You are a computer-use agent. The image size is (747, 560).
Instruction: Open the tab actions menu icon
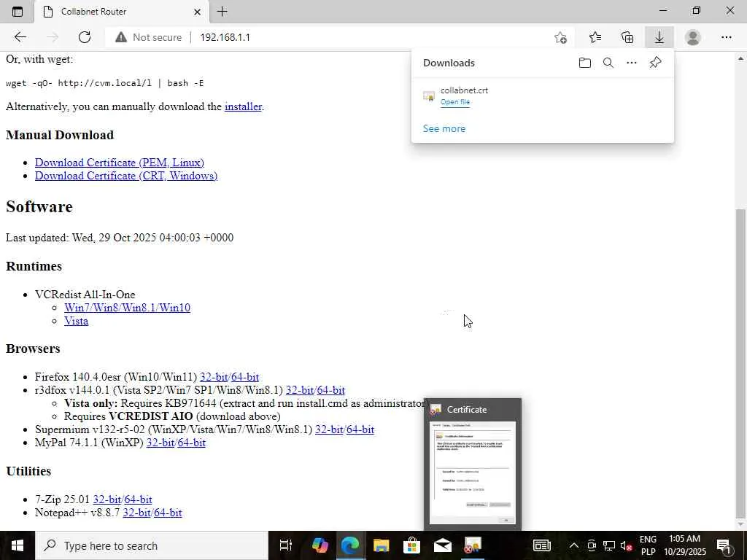pyautogui.click(x=18, y=12)
